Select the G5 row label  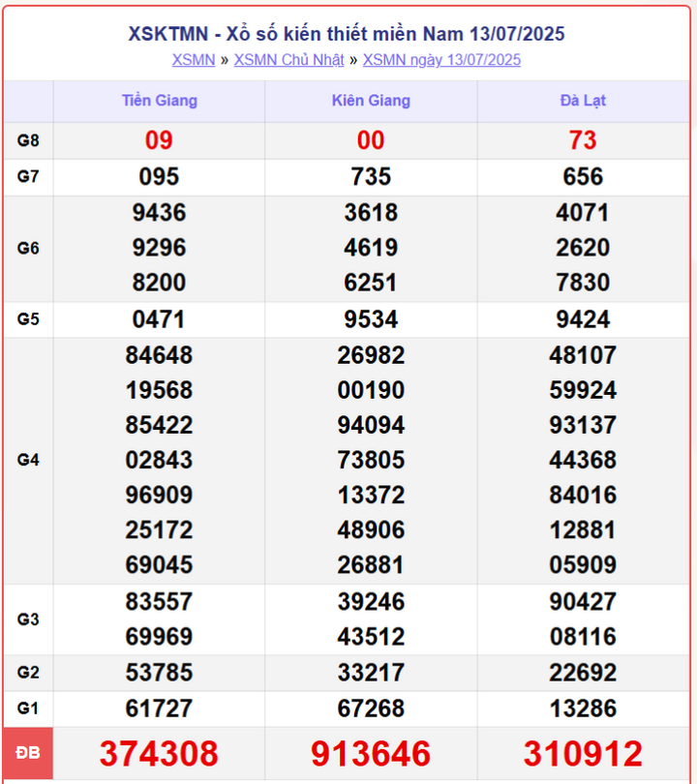28,319
